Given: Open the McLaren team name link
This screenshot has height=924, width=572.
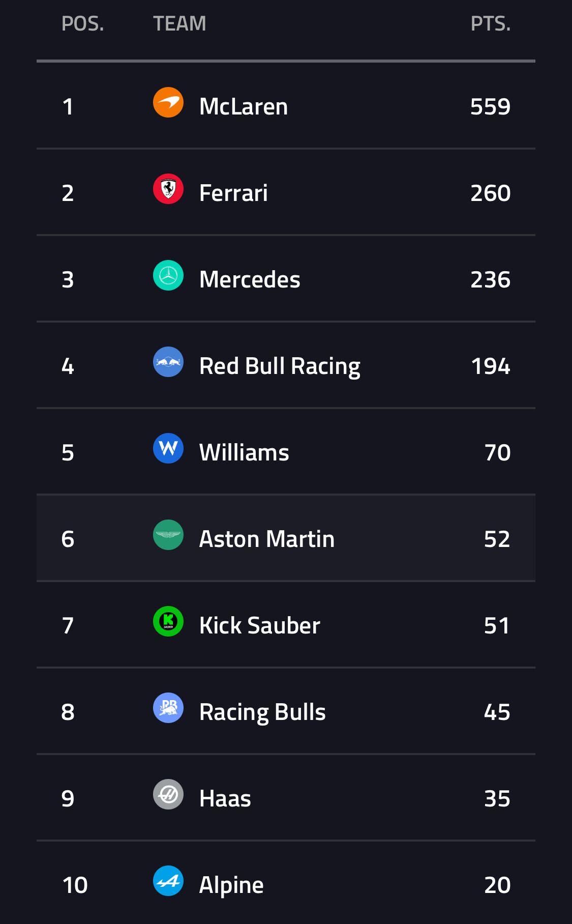Looking at the screenshot, I should click(x=244, y=106).
